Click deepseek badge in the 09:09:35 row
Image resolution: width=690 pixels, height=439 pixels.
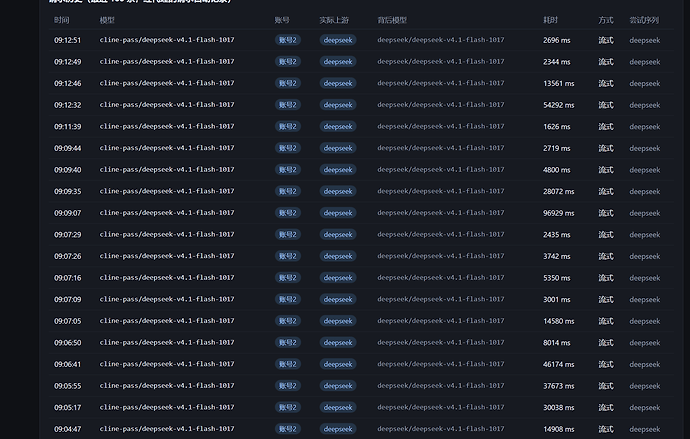point(338,191)
